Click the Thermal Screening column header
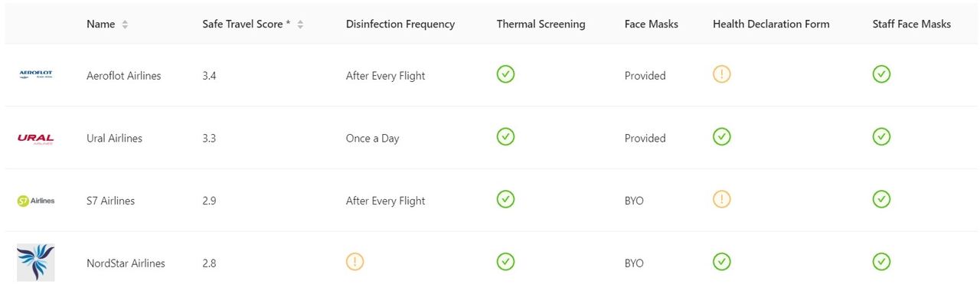 click(x=541, y=25)
